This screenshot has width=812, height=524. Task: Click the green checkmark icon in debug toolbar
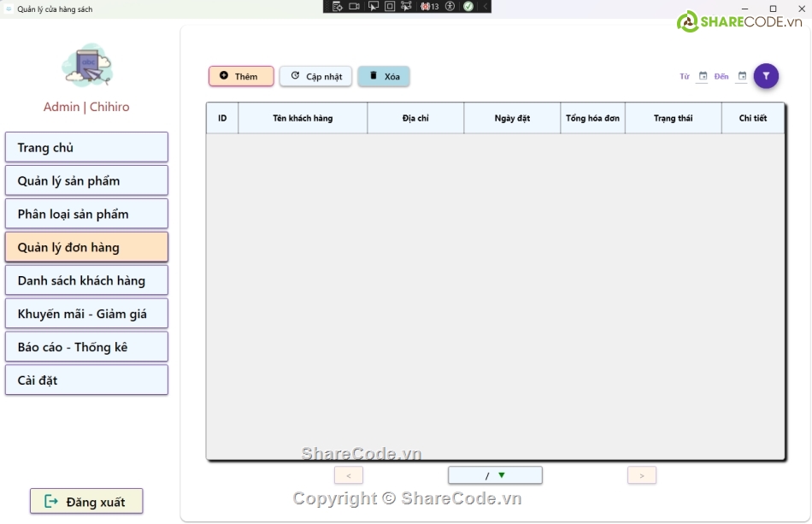(468, 6)
